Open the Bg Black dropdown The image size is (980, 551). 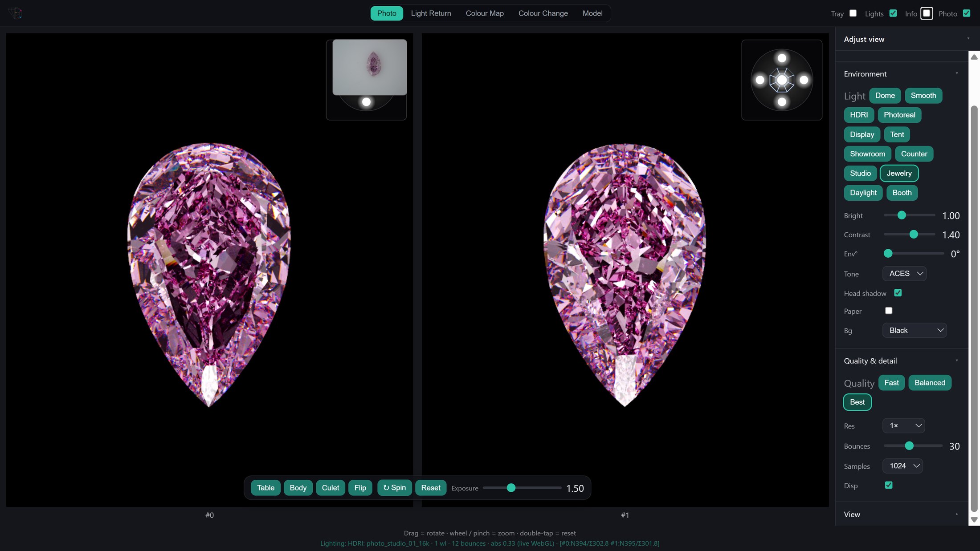click(915, 330)
